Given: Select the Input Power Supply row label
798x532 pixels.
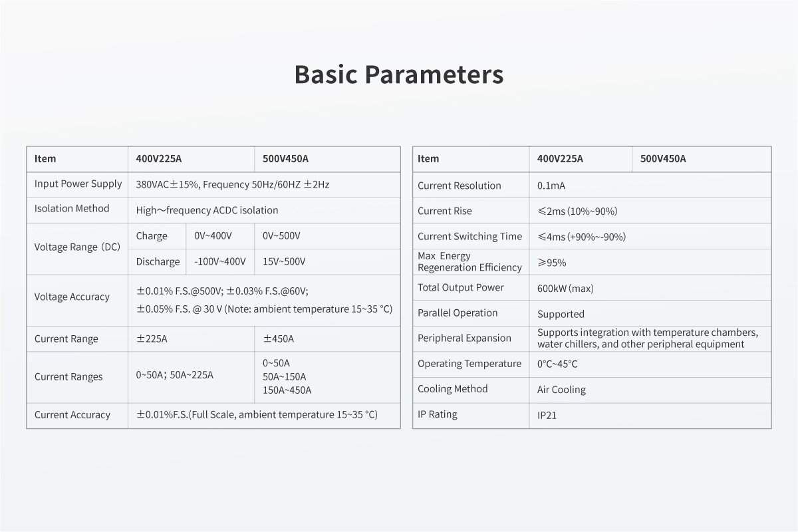Looking at the screenshot, I should tap(78, 184).
